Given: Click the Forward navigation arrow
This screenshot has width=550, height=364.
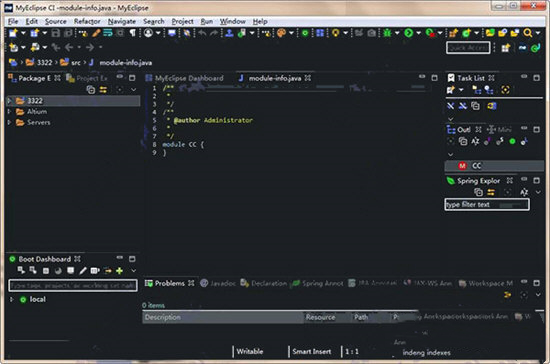Looking at the screenshot, I should point(90,47).
